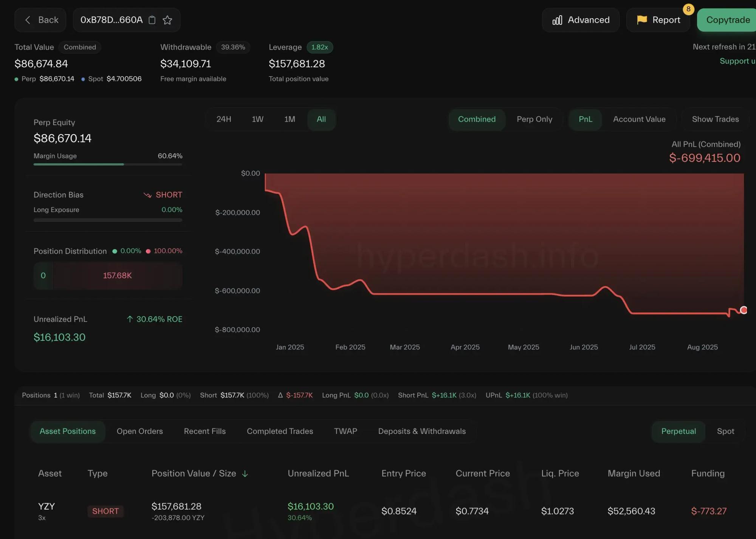Copy the wallet address via clipboard icon
The height and width of the screenshot is (539, 756).
152,20
